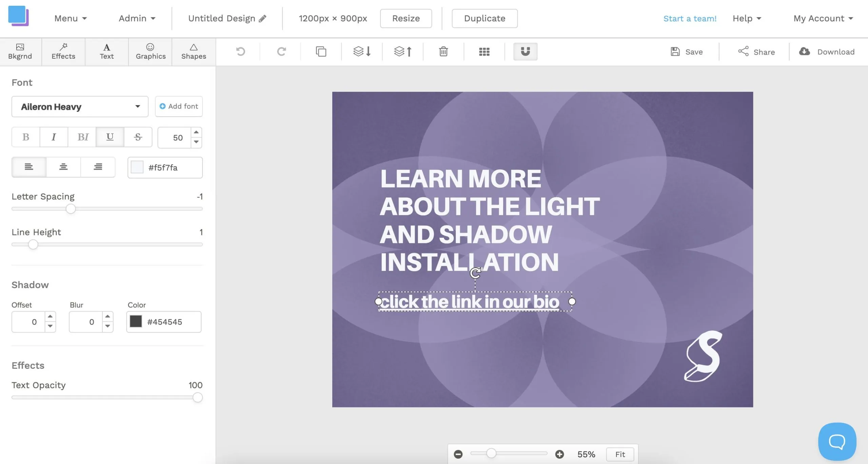Click Start a team link
Screen dimensions: 868x464
tap(690, 18)
